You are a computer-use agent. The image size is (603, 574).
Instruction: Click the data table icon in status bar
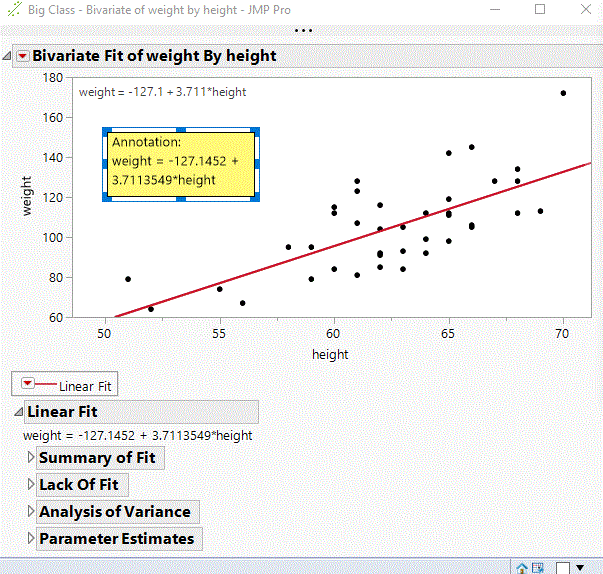click(x=537, y=567)
